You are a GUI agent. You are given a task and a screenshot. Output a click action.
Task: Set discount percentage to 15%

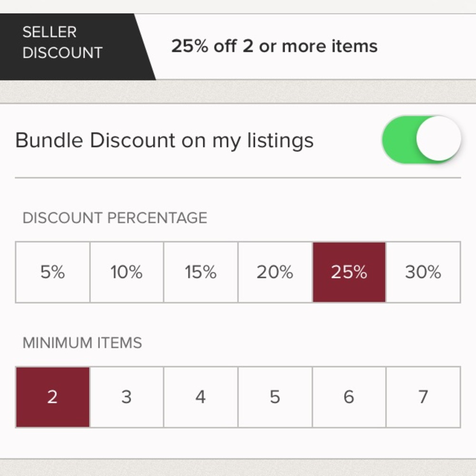click(x=201, y=272)
